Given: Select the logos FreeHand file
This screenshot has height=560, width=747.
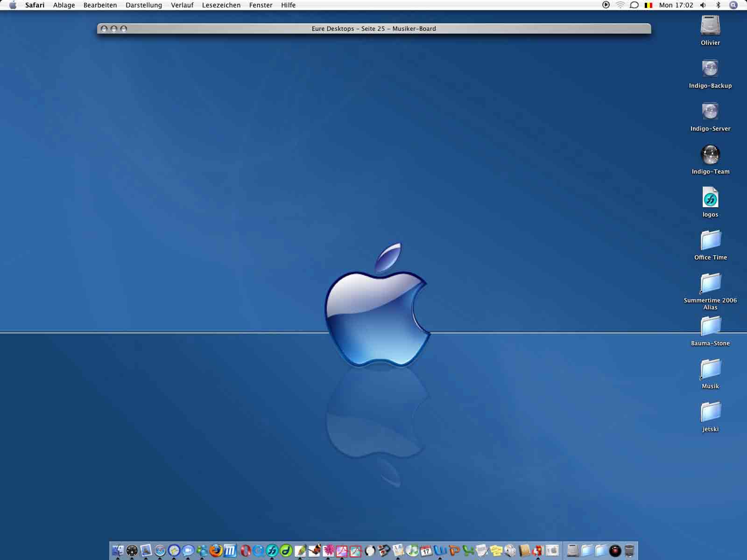Looking at the screenshot, I should 710,197.
